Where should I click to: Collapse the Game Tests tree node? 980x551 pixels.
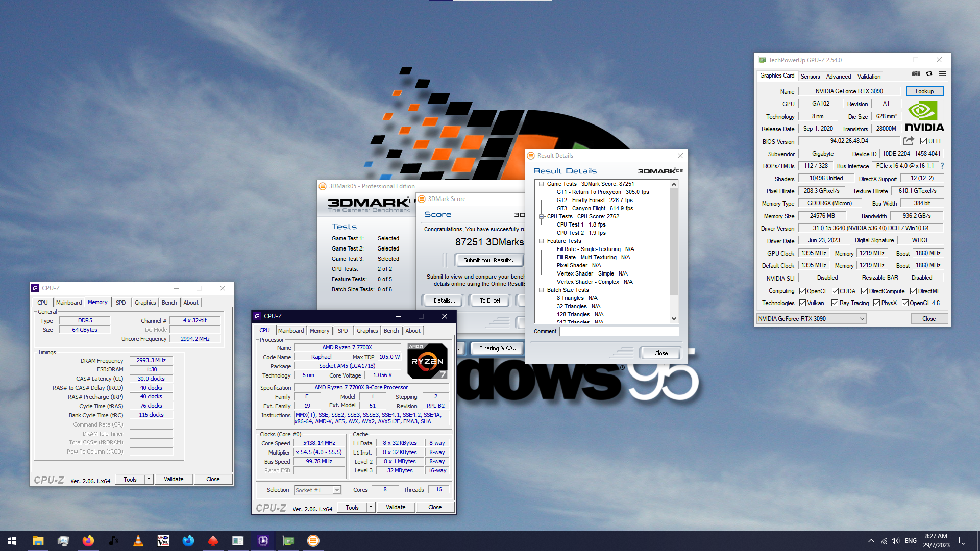coord(541,184)
